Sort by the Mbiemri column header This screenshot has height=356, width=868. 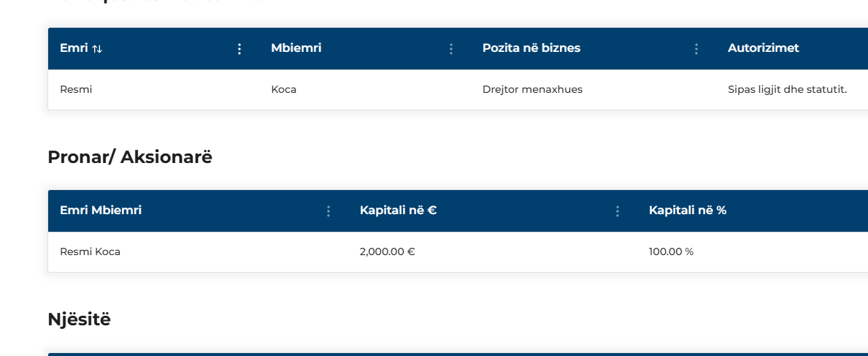pos(296,48)
